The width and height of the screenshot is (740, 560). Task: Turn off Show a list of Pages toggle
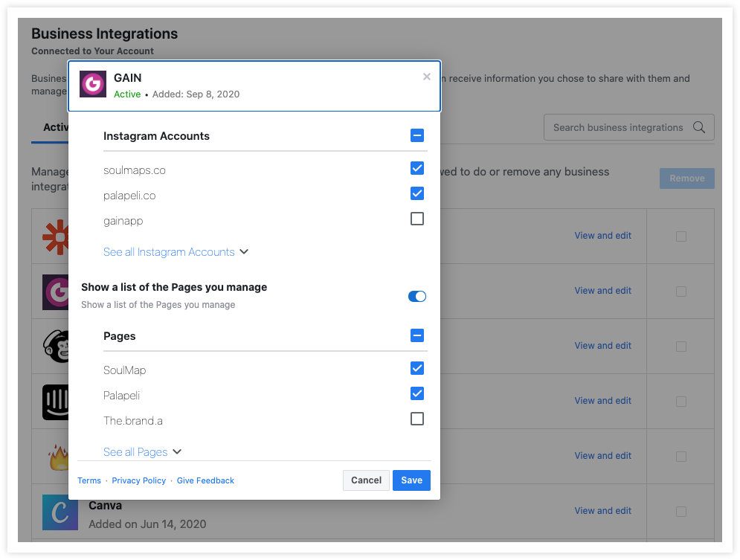[417, 296]
